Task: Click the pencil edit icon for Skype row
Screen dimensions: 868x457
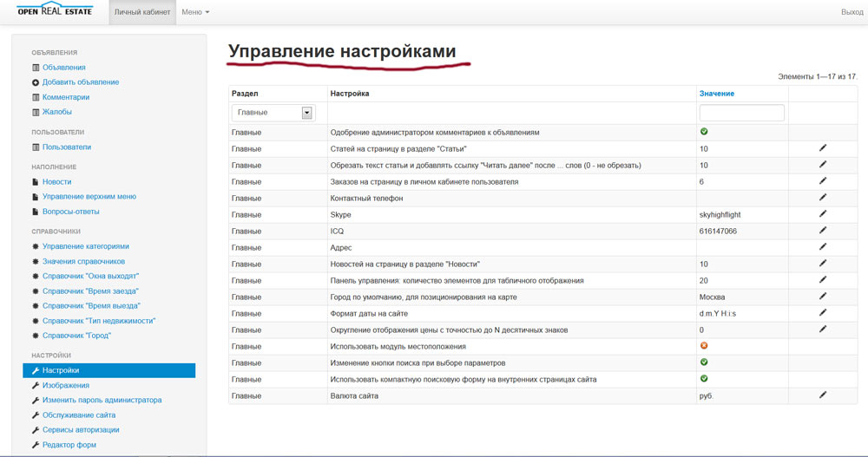Action: [823, 214]
